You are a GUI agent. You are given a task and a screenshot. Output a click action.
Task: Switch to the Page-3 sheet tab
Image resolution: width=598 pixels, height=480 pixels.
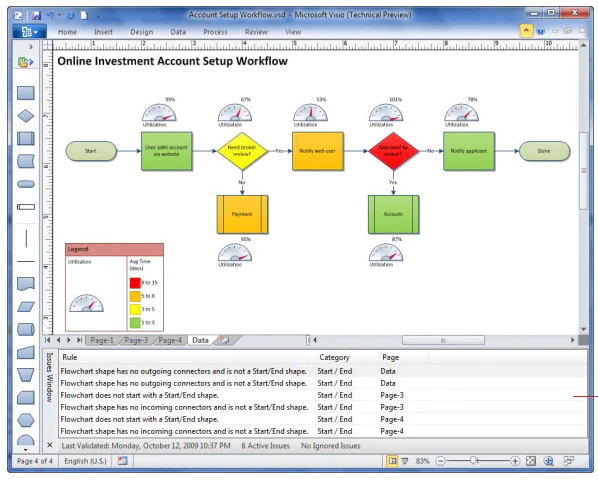coord(136,340)
